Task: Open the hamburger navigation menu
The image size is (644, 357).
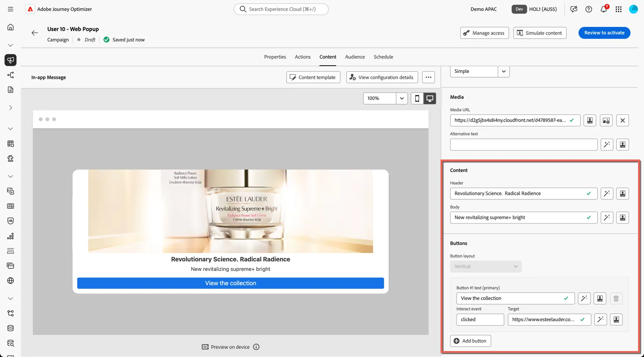Action: 10,9
